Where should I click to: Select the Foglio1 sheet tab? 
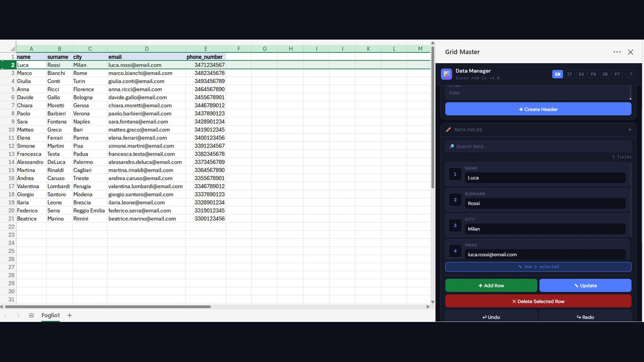pos(50,315)
